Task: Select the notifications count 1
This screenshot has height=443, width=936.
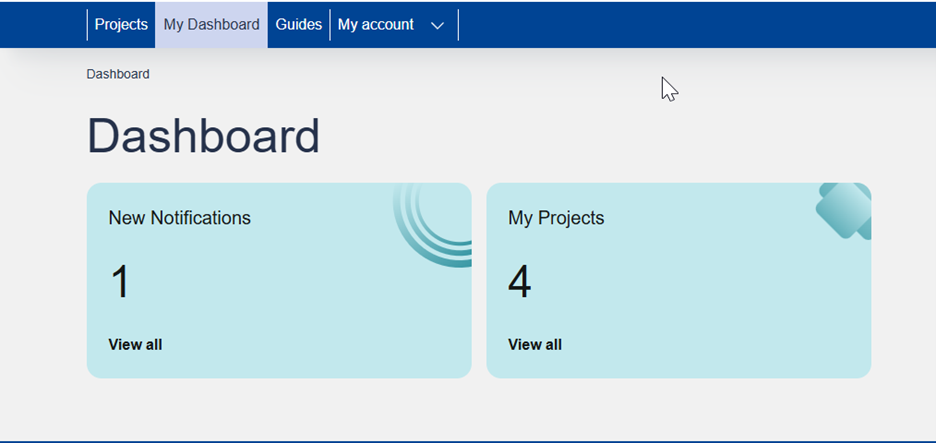Action: tap(120, 282)
